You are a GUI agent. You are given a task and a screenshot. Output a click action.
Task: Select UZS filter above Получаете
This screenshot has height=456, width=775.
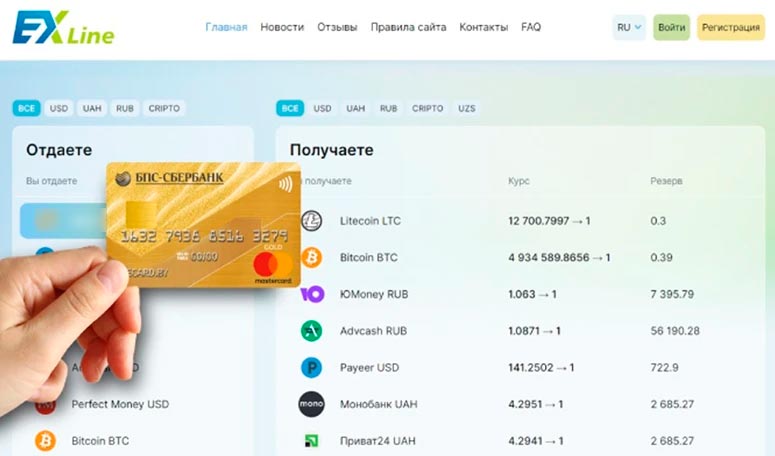467,108
